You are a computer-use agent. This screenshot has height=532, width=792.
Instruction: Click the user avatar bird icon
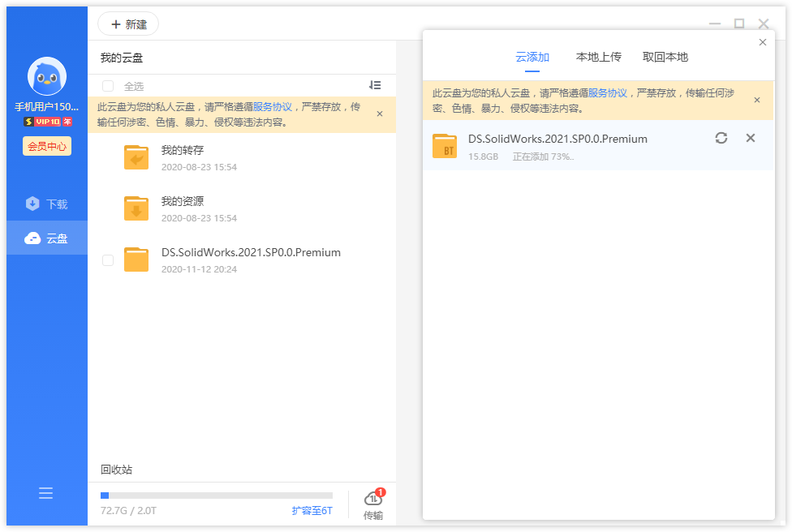coord(46,76)
